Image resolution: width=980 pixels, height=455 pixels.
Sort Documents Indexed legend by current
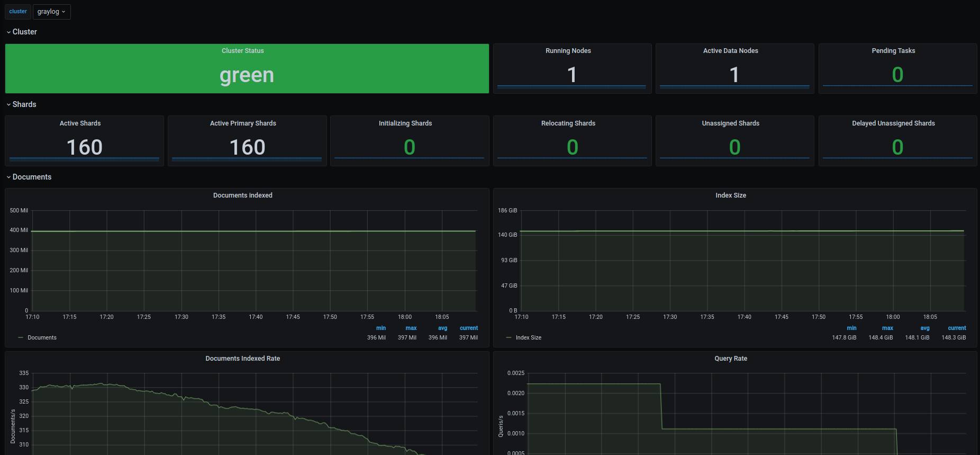(x=469, y=328)
